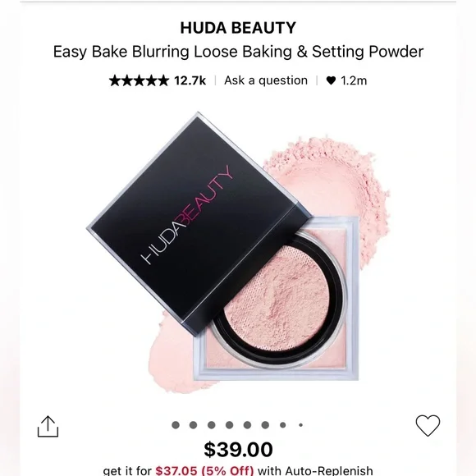The height and width of the screenshot is (476, 476).
Task: Tap the filled heart loves count icon
Action: [x=331, y=80]
